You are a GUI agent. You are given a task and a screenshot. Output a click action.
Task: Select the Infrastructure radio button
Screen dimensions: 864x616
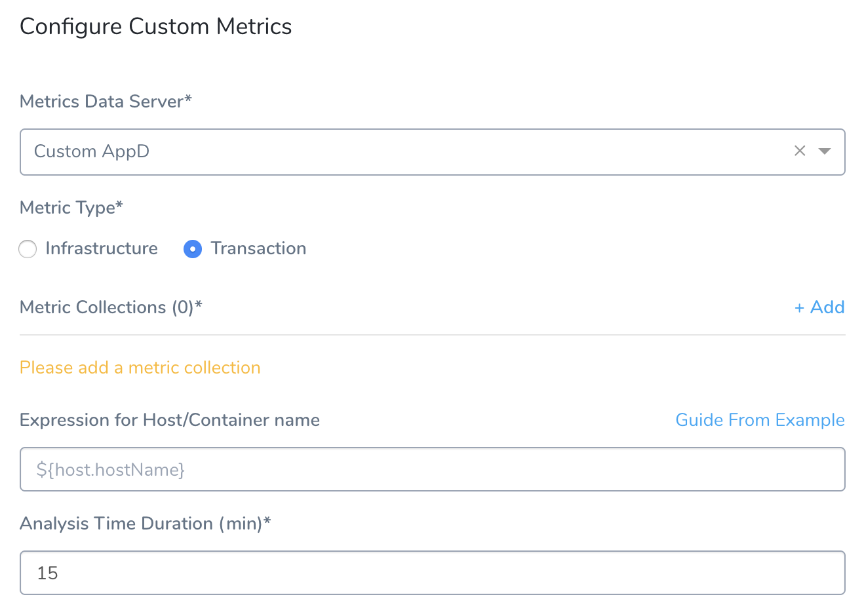[28, 249]
